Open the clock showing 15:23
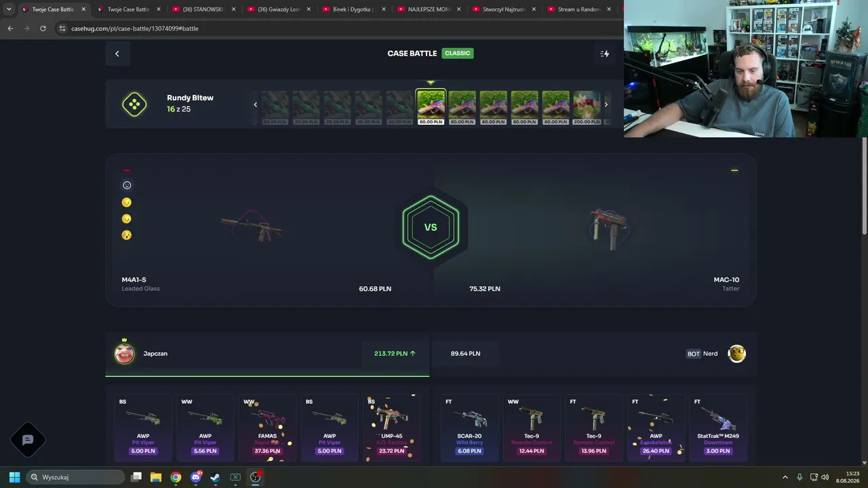868x488 pixels. pyautogui.click(x=848, y=477)
